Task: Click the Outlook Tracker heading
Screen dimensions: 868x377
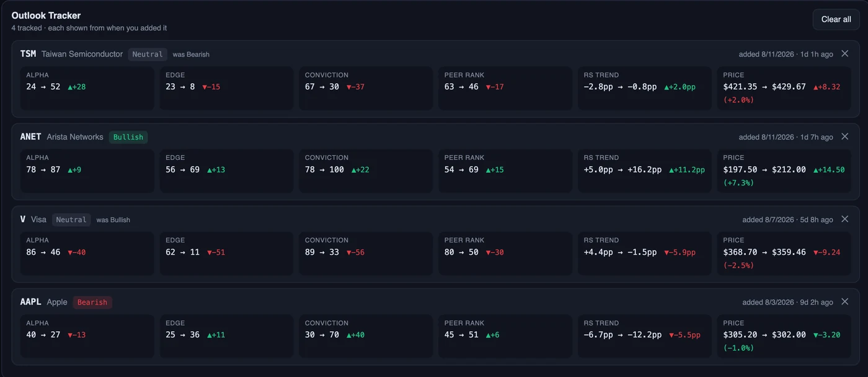Action: (x=46, y=16)
